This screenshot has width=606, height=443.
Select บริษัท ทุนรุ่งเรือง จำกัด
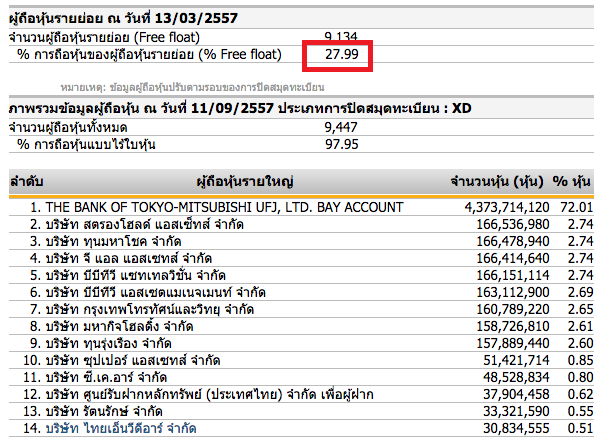(x=109, y=343)
